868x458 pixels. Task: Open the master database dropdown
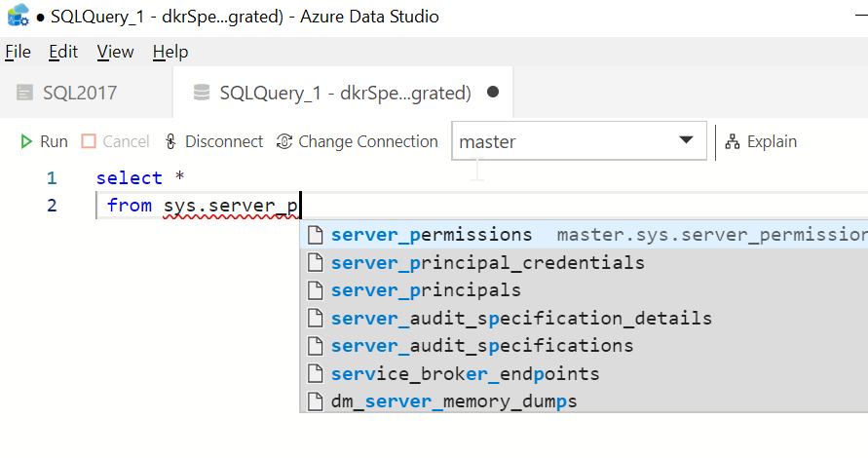685,141
